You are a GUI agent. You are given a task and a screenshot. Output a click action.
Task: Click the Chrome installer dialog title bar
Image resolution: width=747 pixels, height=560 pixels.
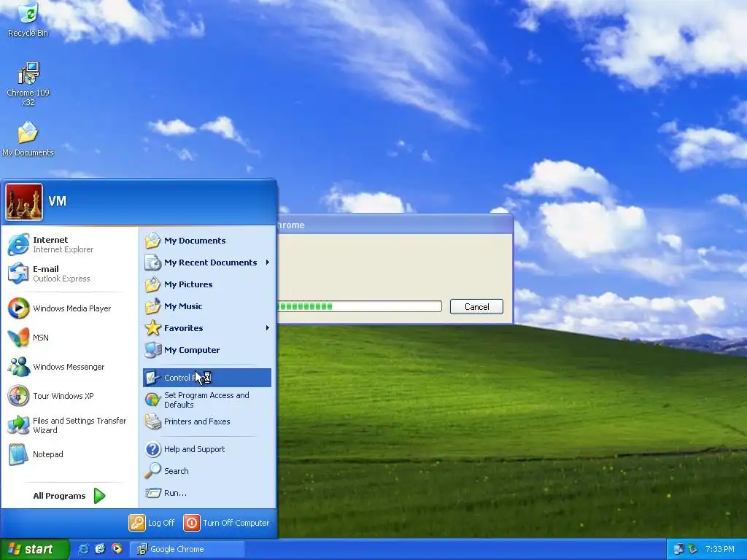(x=395, y=225)
